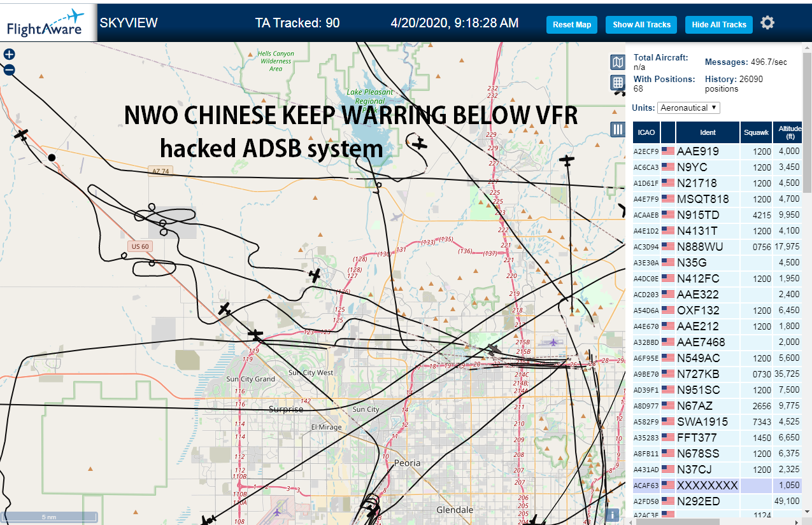Screen dimensions: 812x525
Task: Select the AAE7468 aircraft row
Action: pyautogui.click(x=717, y=342)
